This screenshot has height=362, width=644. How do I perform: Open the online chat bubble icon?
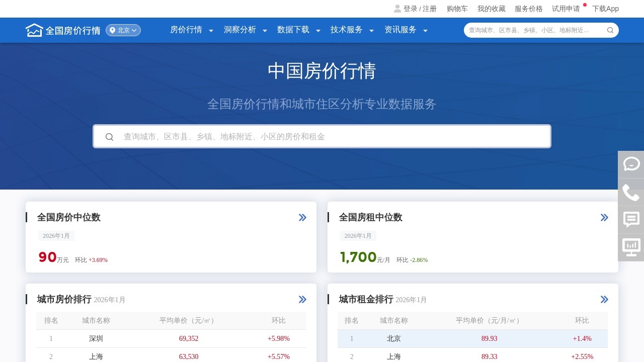631,164
